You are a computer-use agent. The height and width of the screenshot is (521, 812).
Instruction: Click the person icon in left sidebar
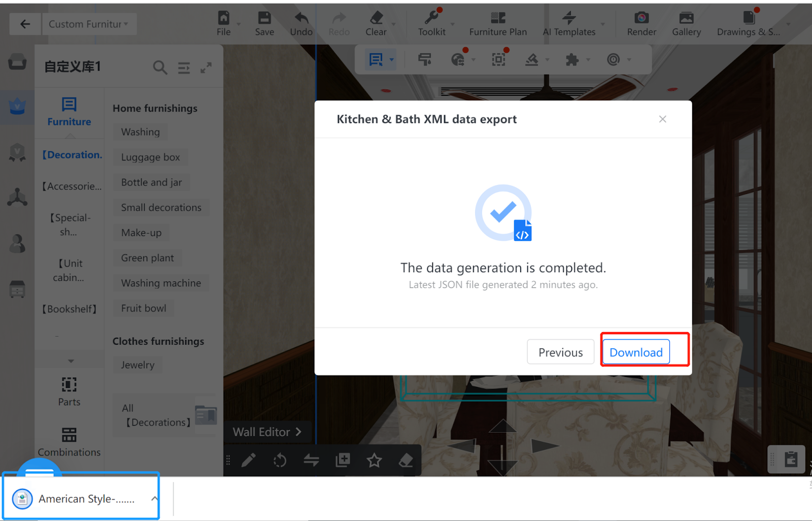(x=17, y=243)
